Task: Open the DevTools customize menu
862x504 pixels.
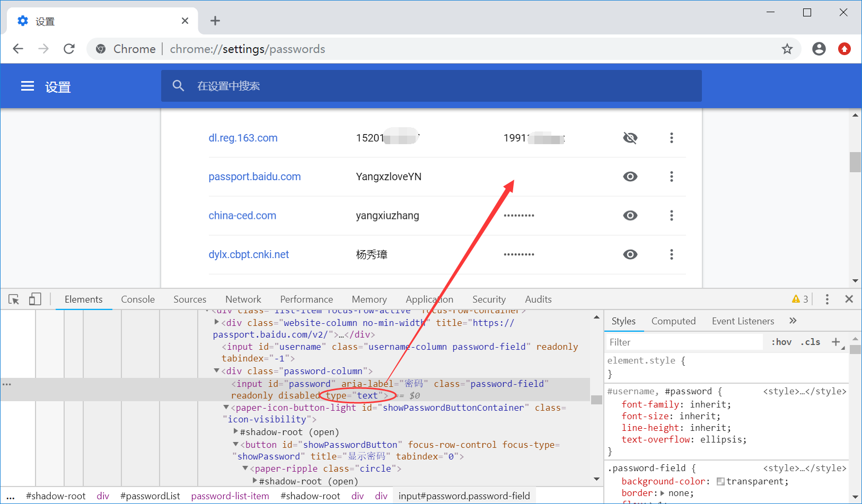Action: point(827,299)
